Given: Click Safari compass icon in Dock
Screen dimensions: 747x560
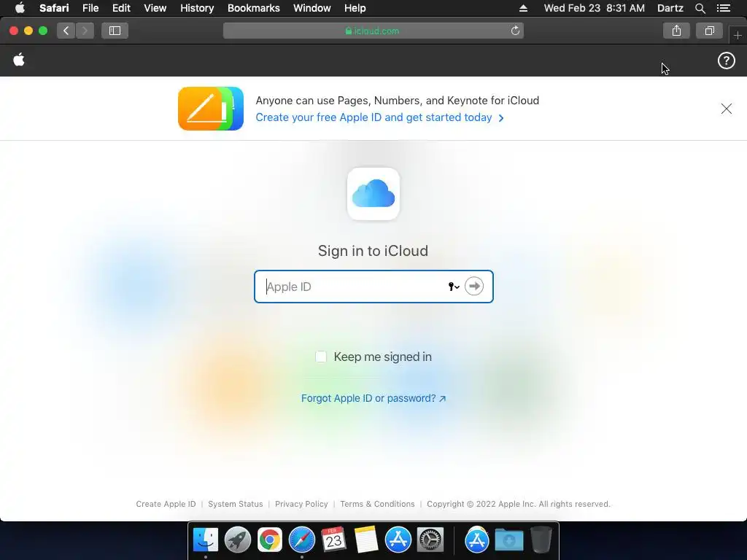Looking at the screenshot, I should pos(301,540).
